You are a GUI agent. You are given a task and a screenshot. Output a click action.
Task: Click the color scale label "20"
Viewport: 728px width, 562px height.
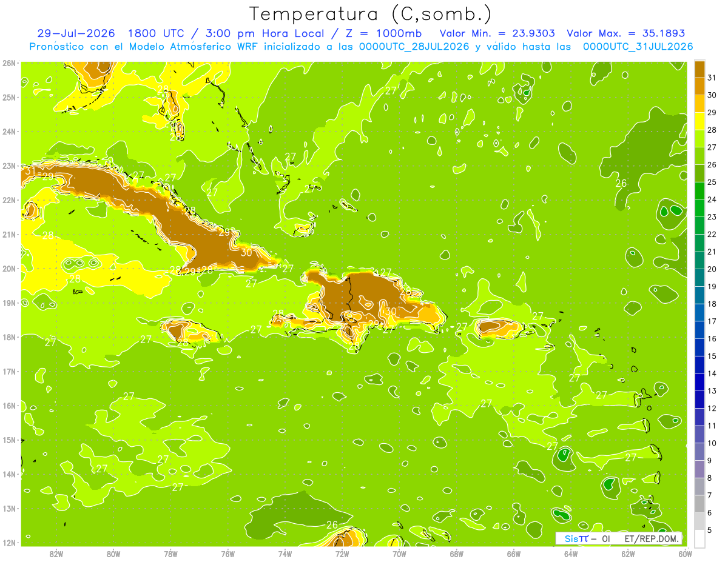(x=712, y=269)
